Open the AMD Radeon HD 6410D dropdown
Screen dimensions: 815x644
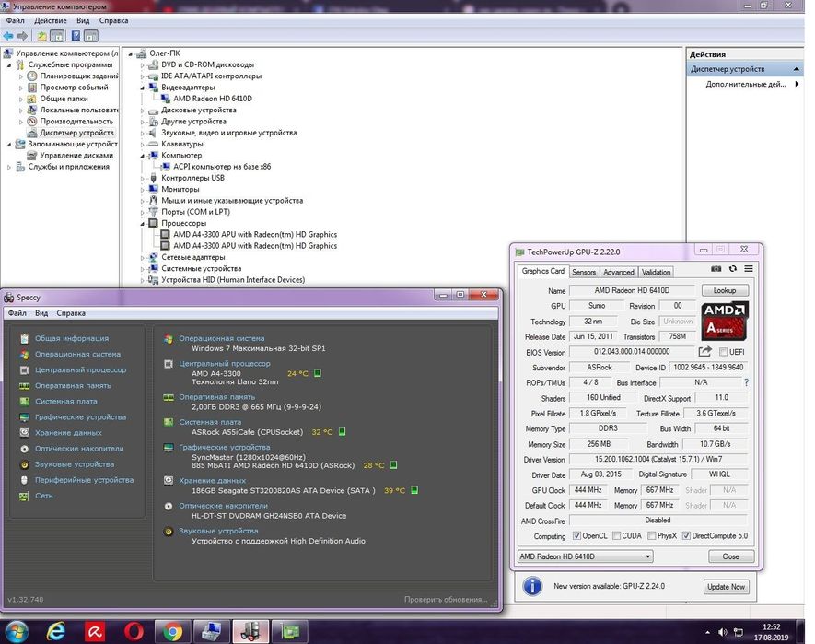tap(647, 556)
